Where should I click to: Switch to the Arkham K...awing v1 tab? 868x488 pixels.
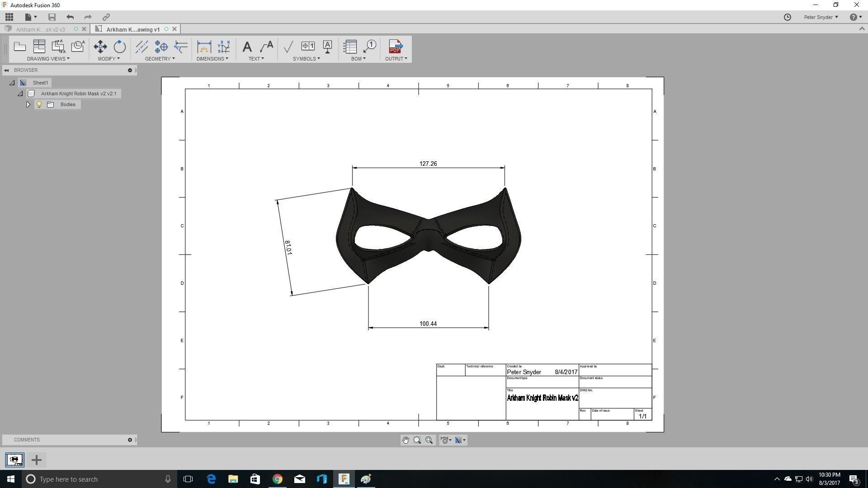point(133,29)
